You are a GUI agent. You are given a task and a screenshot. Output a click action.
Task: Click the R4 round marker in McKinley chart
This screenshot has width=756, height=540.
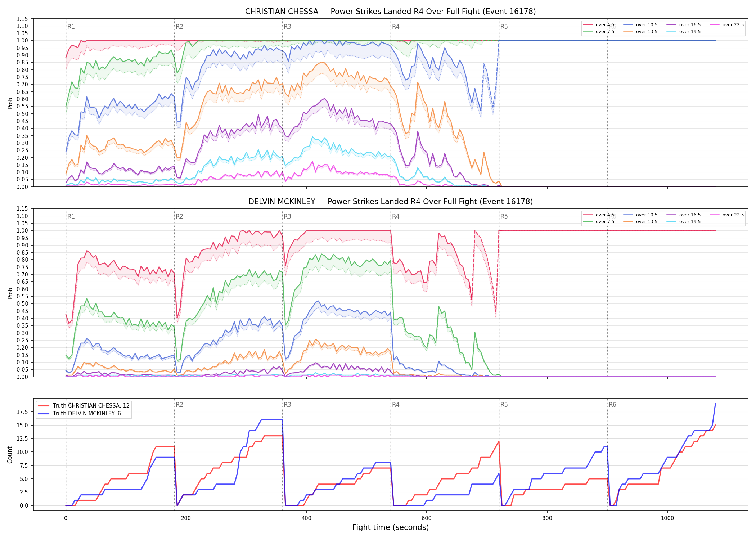[x=396, y=216]
